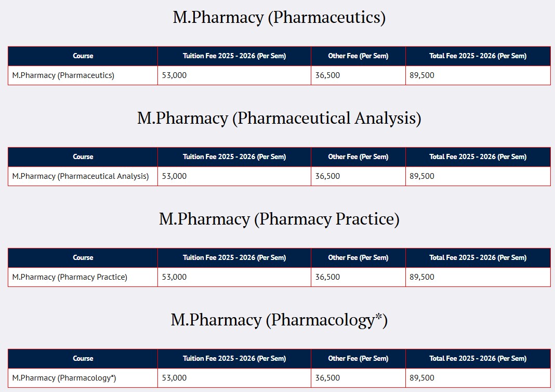Click Tuition Fee header in Pharmacy Practice table

click(x=234, y=258)
